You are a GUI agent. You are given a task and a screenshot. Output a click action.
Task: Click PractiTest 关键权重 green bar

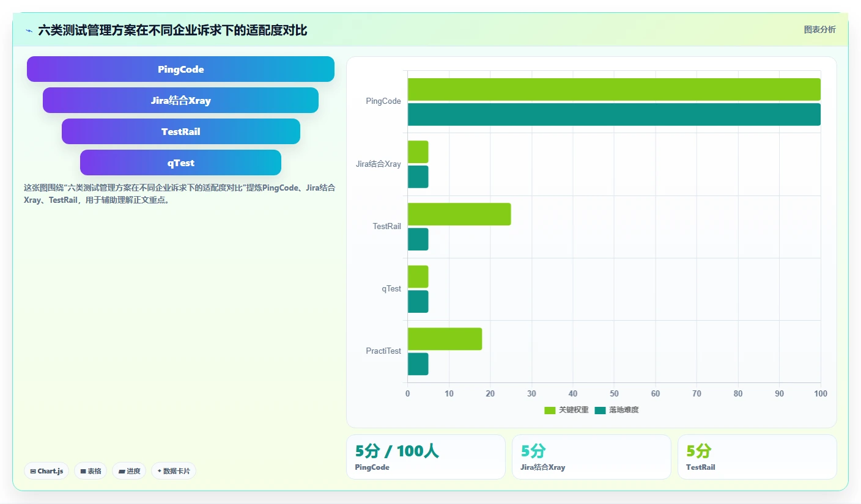point(445,339)
